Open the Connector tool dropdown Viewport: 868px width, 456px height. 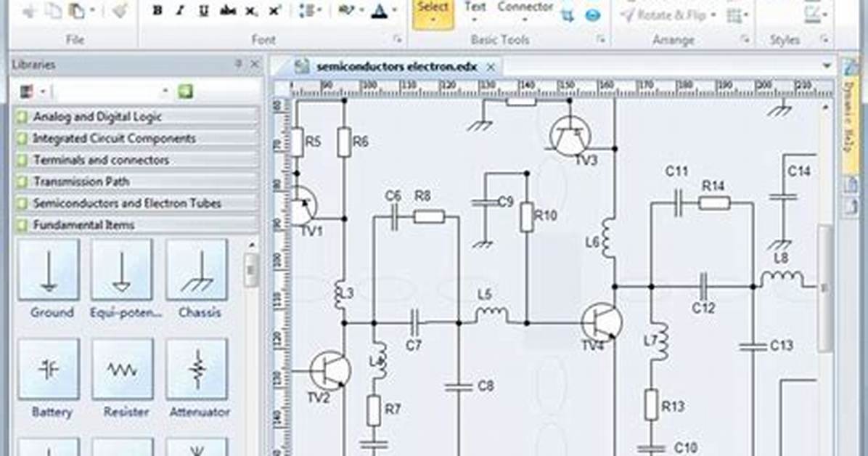[x=524, y=21]
